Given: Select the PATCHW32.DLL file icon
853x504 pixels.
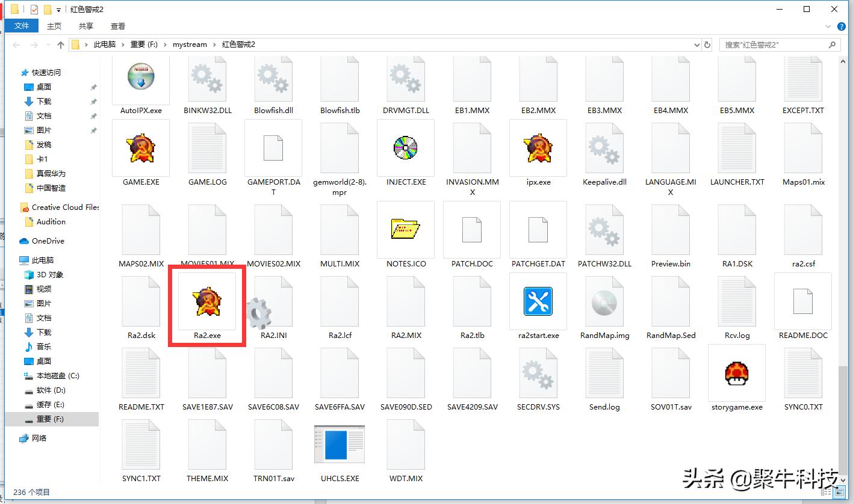Looking at the screenshot, I should pyautogui.click(x=604, y=230).
